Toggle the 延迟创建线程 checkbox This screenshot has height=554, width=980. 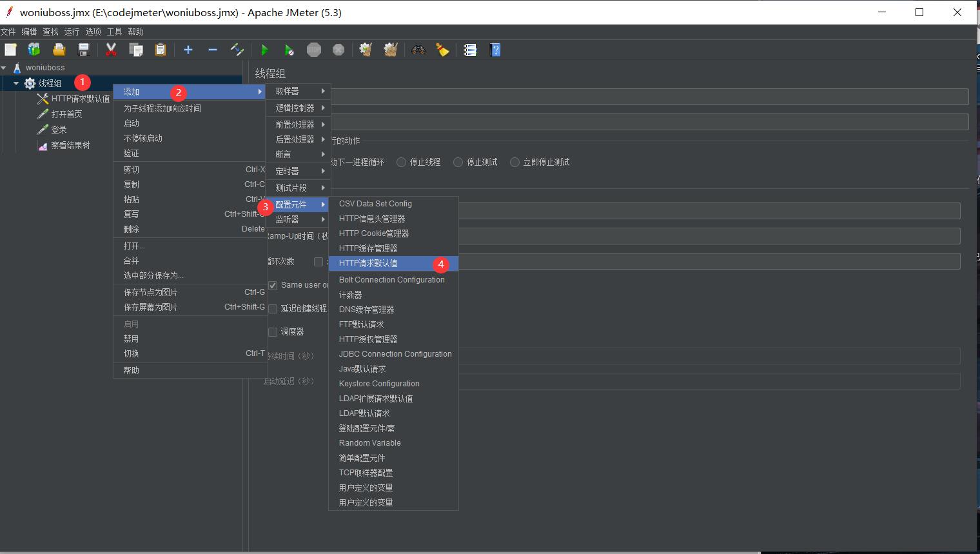point(273,308)
